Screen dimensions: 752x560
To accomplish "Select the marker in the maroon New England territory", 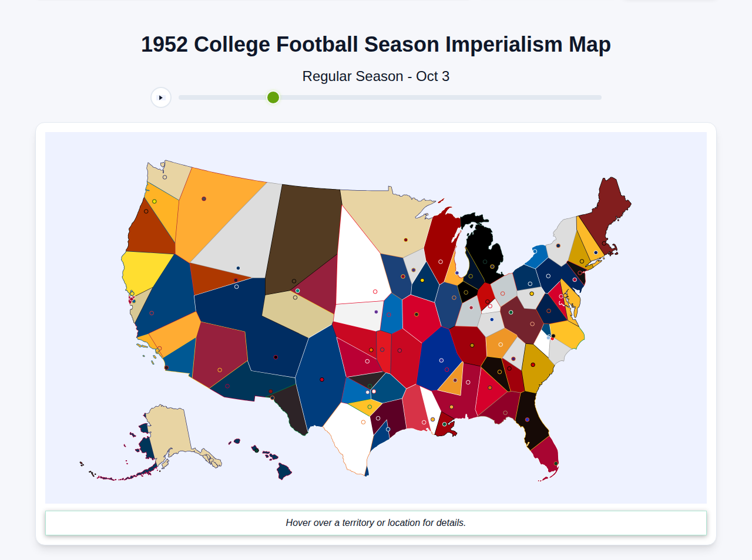I will pyautogui.click(x=603, y=242).
